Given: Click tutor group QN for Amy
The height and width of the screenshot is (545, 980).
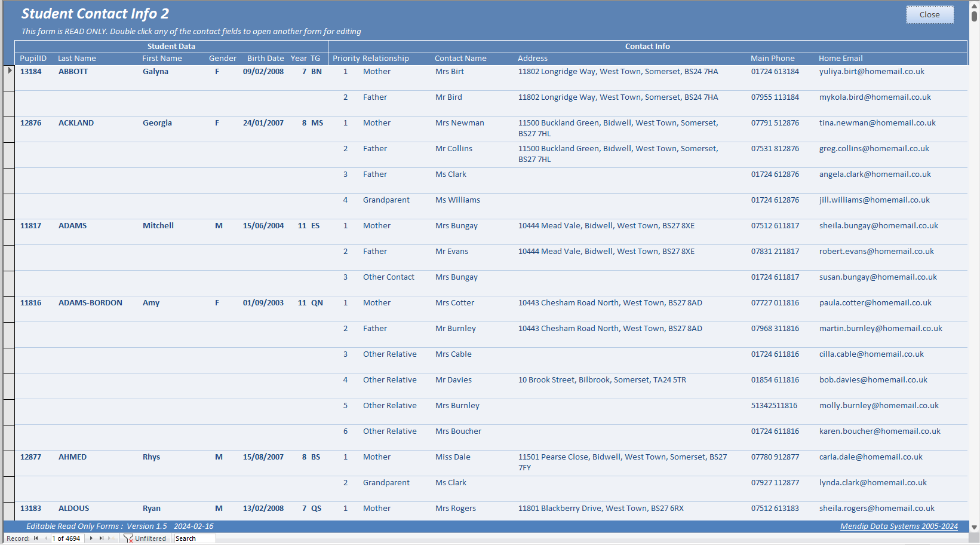Looking at the screenshot, I should [x=317, y=303].
